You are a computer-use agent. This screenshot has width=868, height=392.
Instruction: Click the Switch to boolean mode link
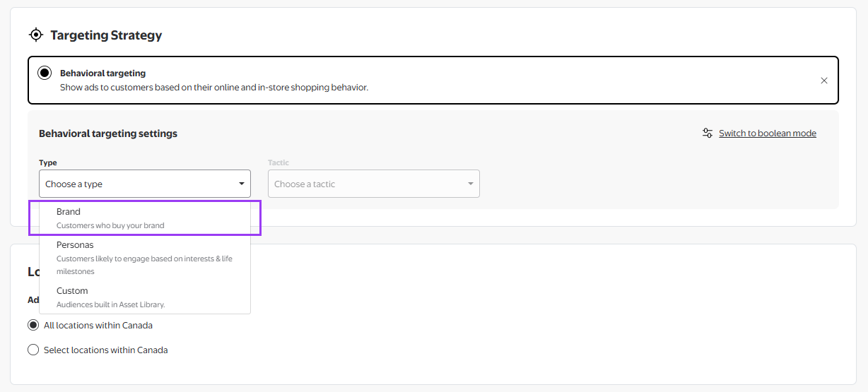pos(768,133)
